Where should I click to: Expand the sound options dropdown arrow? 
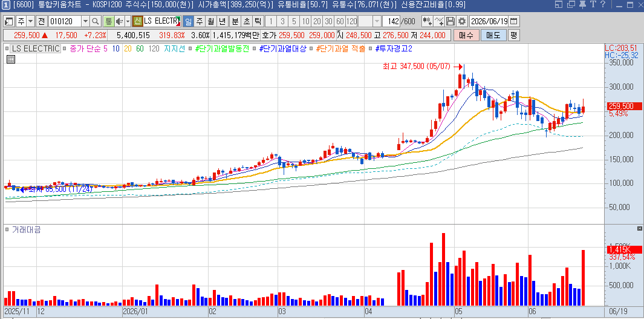point(128,21)
